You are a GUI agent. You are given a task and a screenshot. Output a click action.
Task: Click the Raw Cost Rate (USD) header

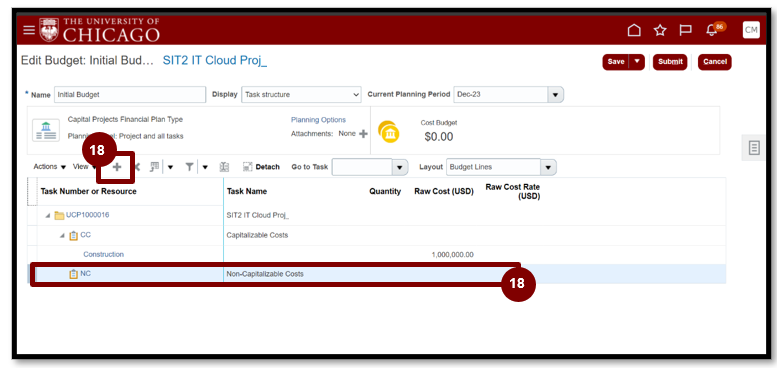[512, 192]
